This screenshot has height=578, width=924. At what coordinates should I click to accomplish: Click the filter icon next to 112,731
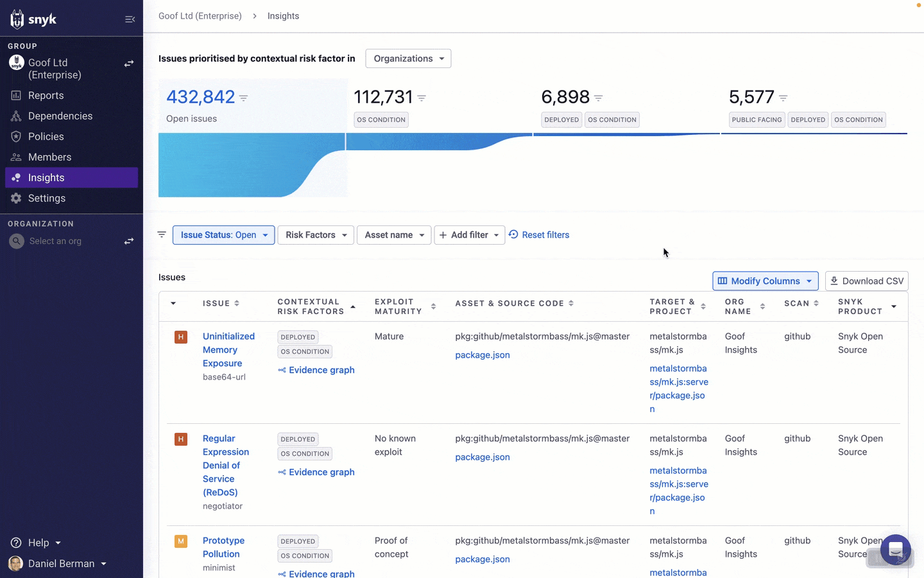tap(422, 98)
